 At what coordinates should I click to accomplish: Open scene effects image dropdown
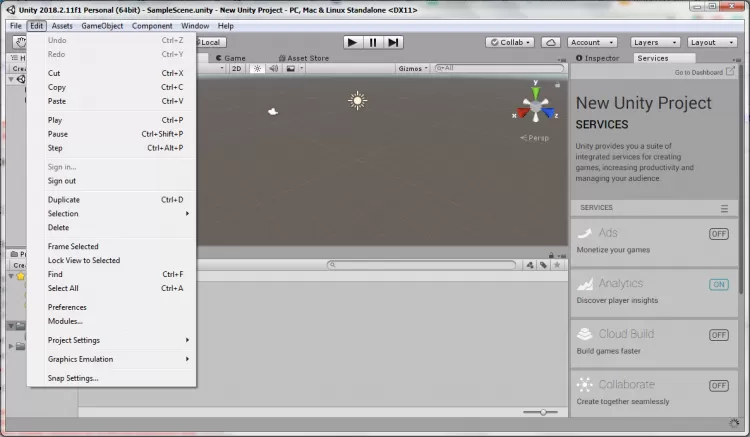[x=294, y=68]
